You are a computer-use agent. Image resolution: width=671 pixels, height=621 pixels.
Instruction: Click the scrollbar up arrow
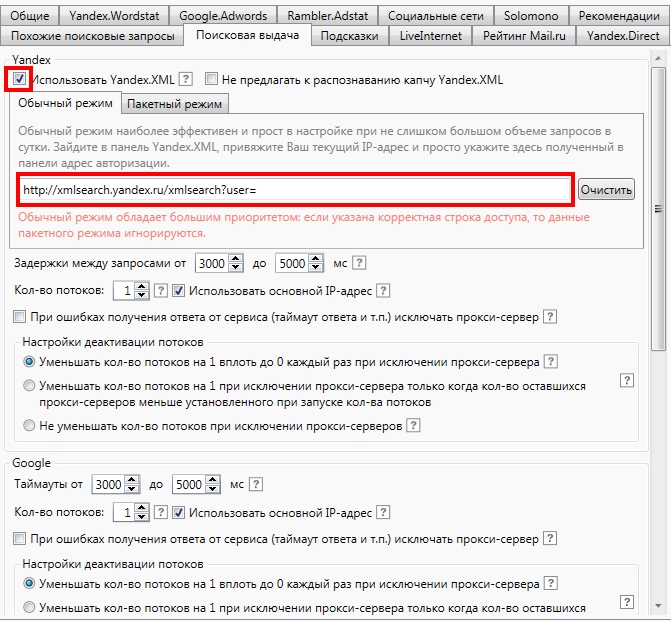click(658, 57)
